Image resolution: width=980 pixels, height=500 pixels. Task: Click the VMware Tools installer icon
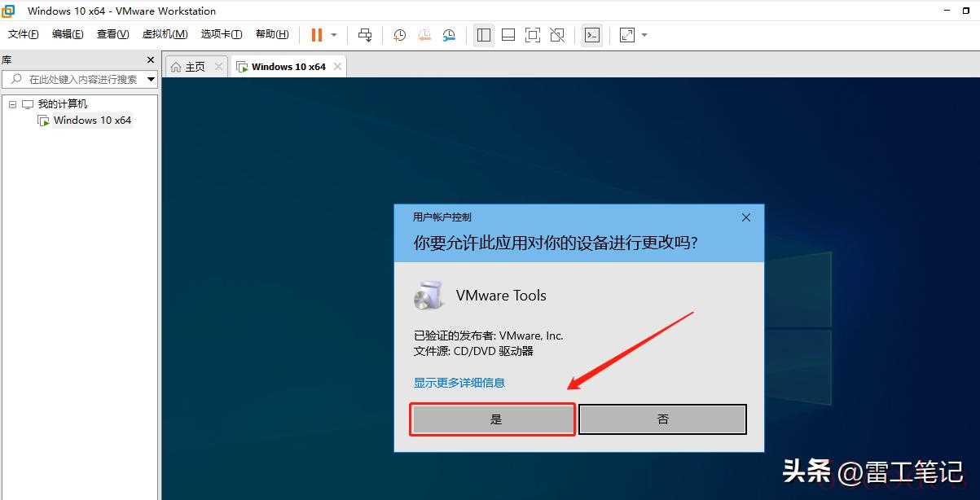click(428, 296)
